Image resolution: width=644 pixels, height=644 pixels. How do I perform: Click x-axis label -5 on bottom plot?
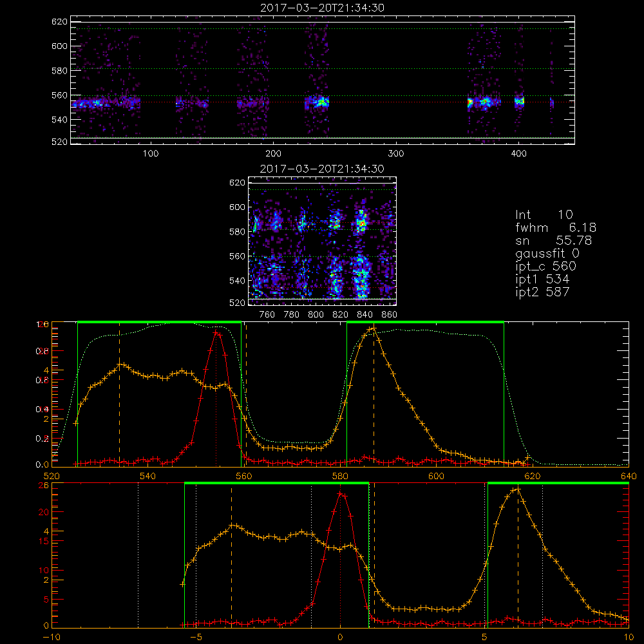point(198,637)
